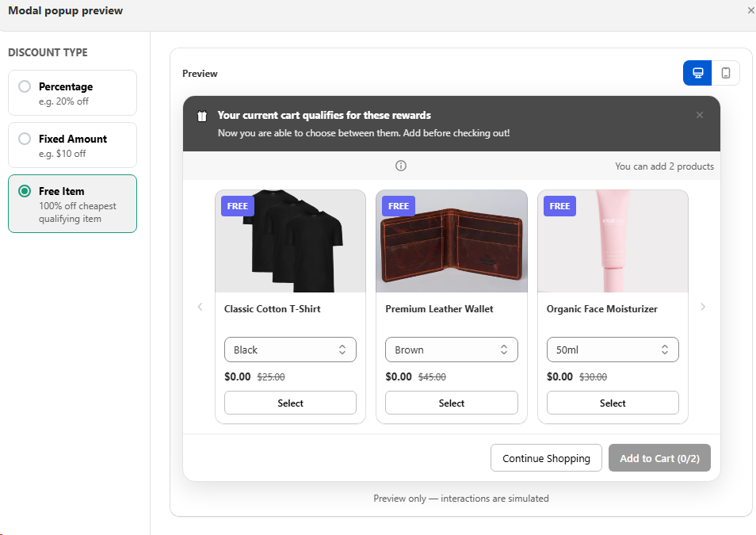Select the Fixed Amount discount type

[72, 145]
